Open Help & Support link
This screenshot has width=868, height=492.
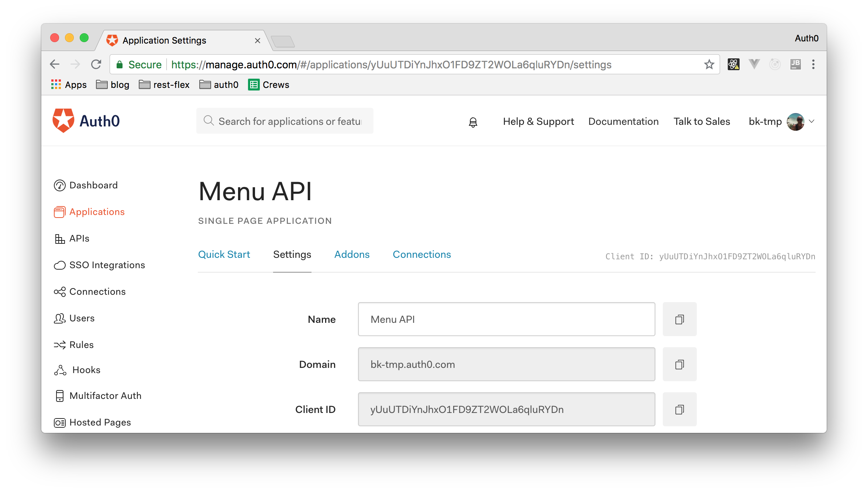538,122
